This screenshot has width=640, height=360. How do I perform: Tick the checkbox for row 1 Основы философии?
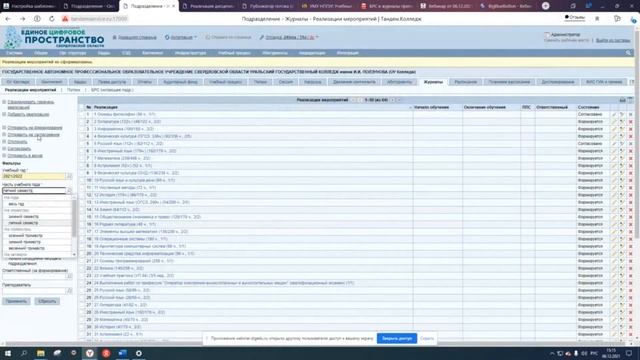click(x=81, y=115)
